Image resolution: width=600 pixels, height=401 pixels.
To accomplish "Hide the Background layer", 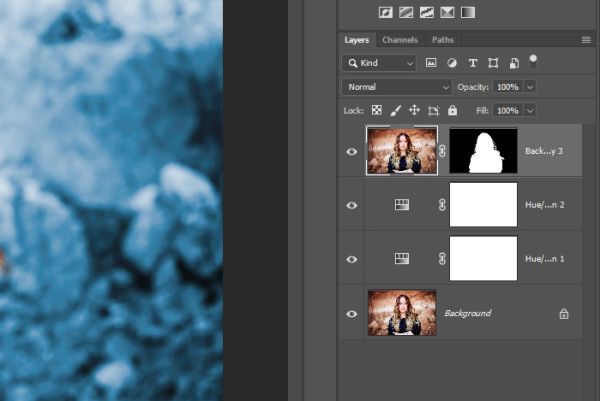I will click(352, 314).
